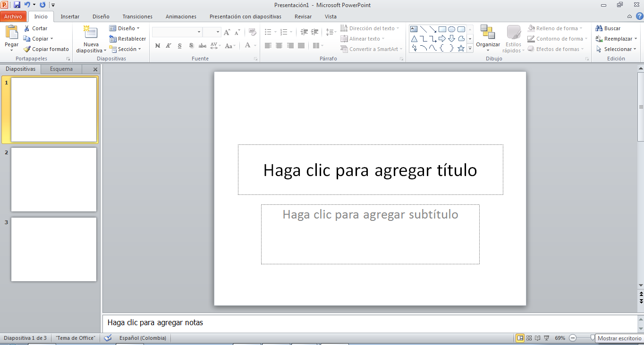The width and height of the screenshot is (644, 345).
Task: Start slideshow from status bar icon
Action: point(546,338)
